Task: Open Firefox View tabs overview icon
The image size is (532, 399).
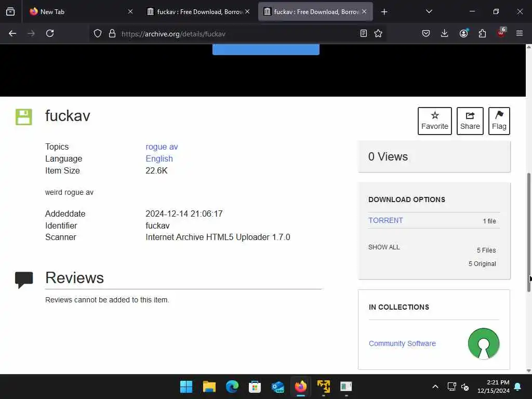Action: click(10, 11)
